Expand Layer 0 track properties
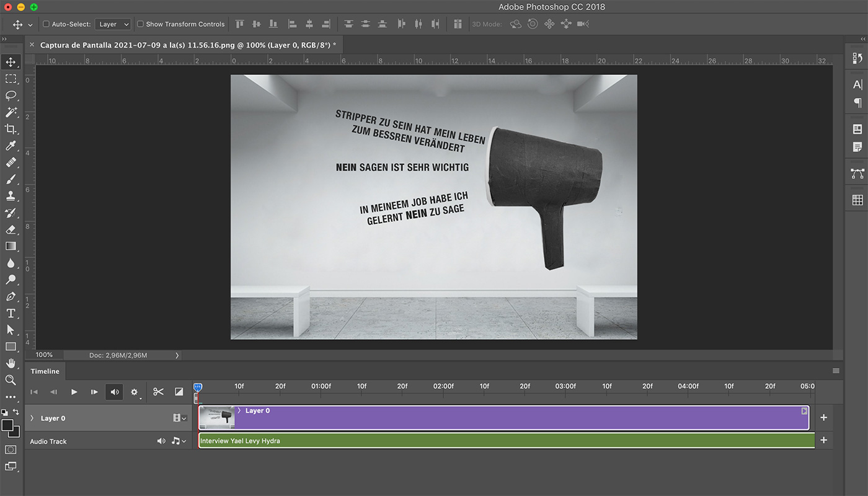 tap(32, 418)
